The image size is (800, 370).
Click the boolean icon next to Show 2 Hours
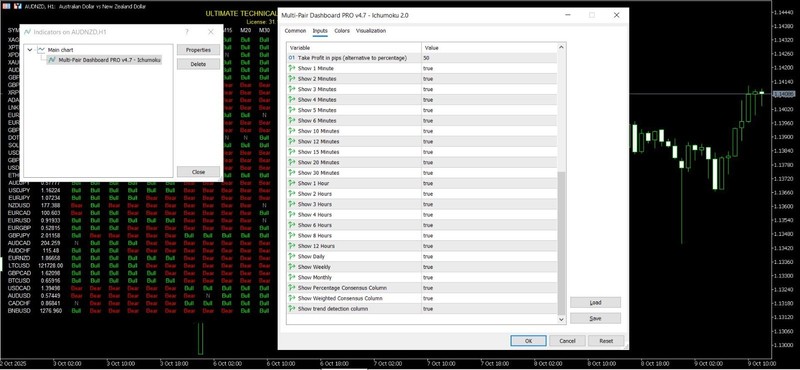[292, 194]
